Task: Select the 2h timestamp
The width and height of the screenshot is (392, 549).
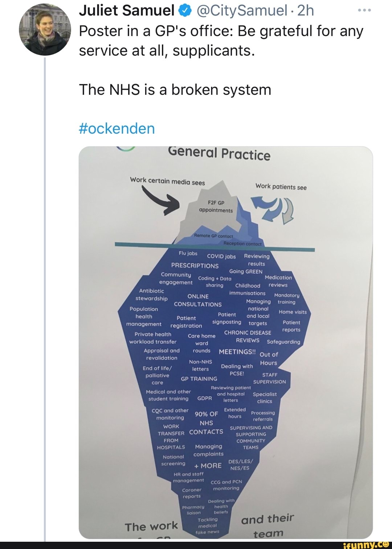Action: pyautogui.click(x=304, y=10)
